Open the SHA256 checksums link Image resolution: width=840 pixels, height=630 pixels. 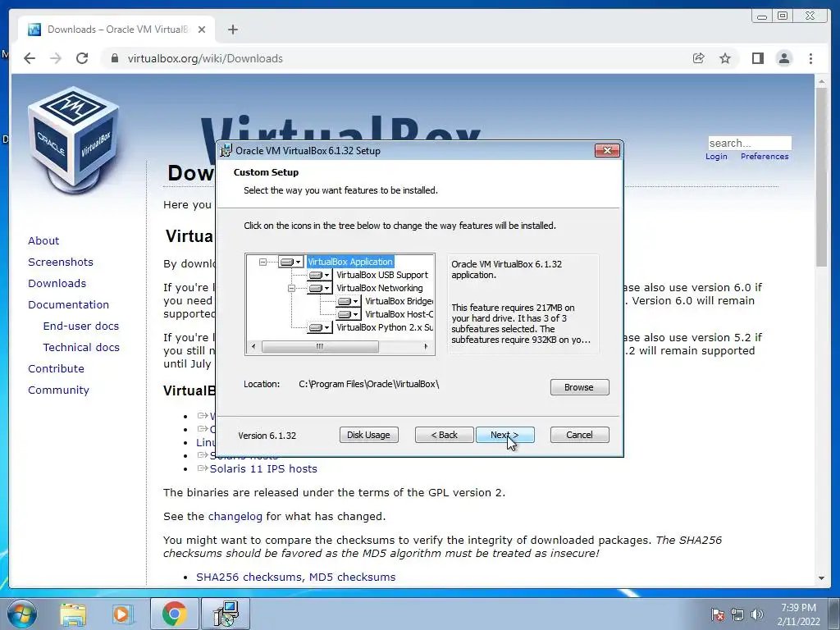(249, 577)
